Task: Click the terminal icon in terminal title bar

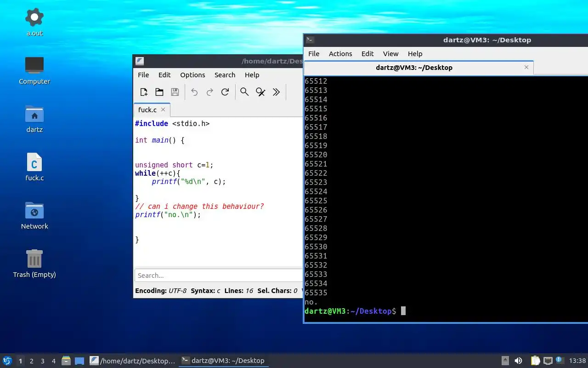Action: point(310,40)
